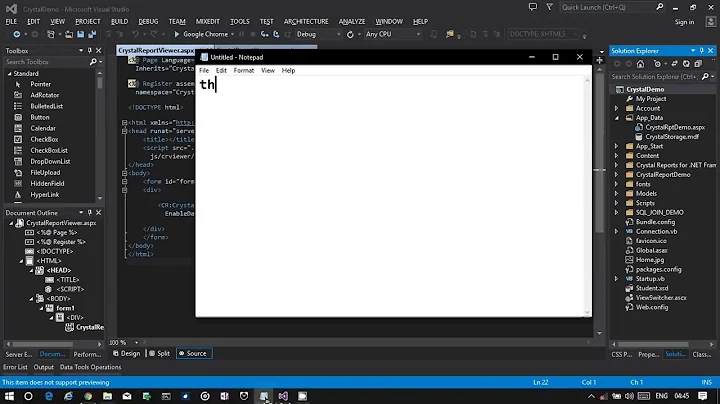The image size is (720, 404).
Task: Close the Document Outline panel
Action: pos(98,213)
